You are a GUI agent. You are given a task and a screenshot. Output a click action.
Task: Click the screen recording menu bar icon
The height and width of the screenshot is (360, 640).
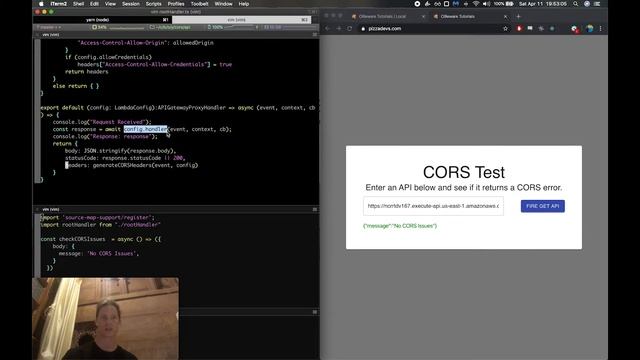[x=417, y=4]
